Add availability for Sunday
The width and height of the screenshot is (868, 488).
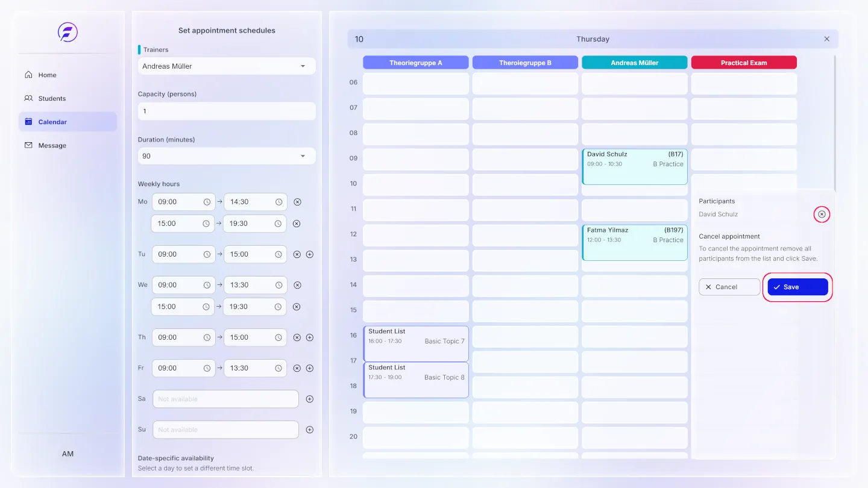[310, 430]
